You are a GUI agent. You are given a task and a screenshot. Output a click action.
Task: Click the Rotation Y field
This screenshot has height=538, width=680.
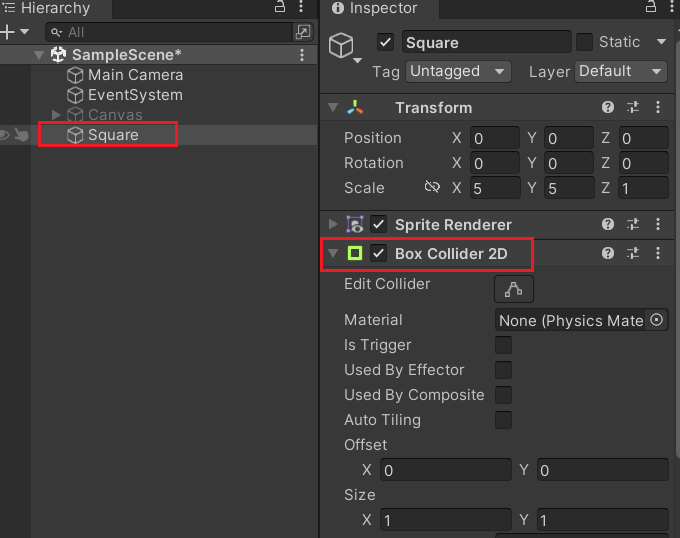tap(569, 163)
